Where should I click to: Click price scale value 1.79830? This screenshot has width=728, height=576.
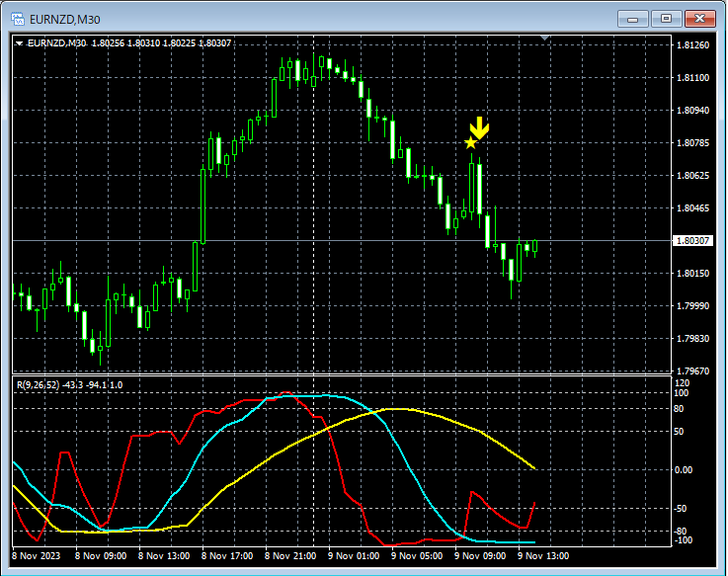692,338
